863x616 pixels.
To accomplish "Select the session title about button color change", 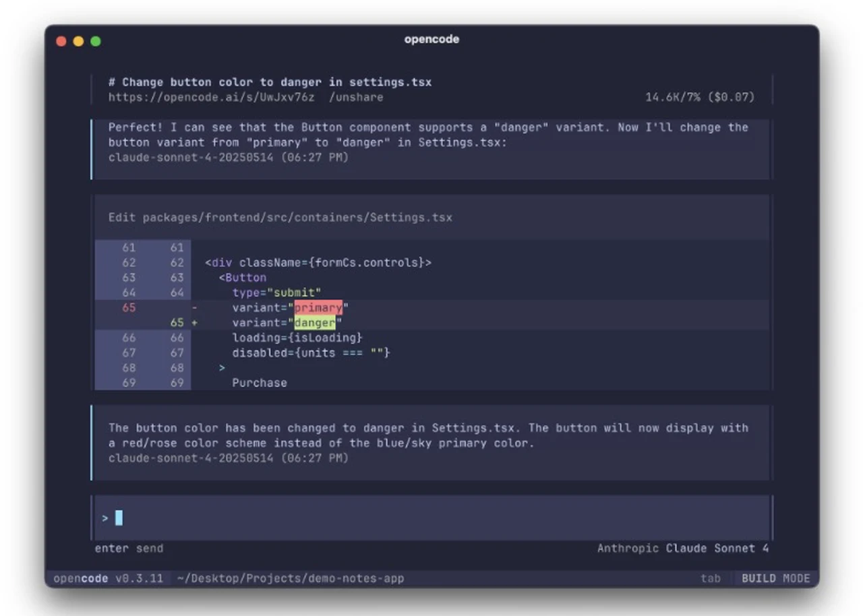I will (270, 82).
